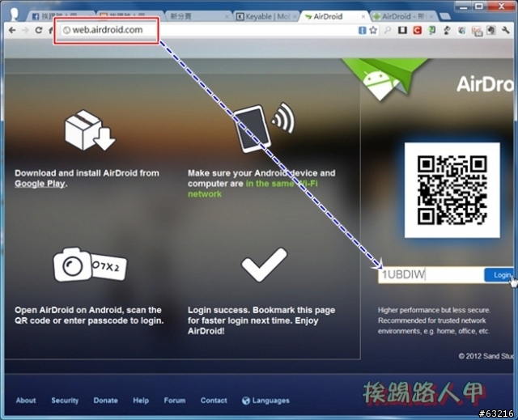Open the Help footer link
Viewport: 518px width, 420px height.
(x=141, y=401)
